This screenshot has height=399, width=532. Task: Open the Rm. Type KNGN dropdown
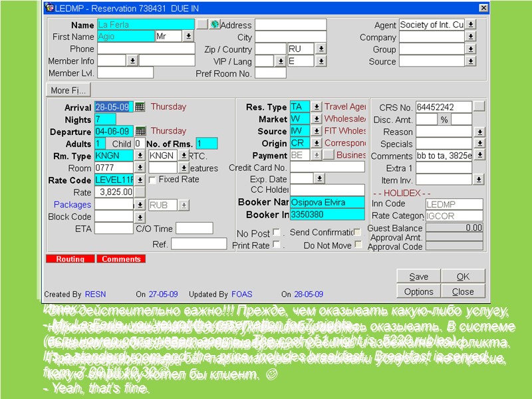point(140,156)
